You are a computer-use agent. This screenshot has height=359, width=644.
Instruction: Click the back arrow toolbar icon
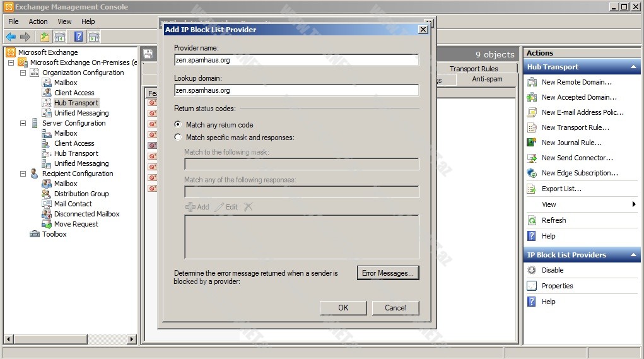click(11, 37)
